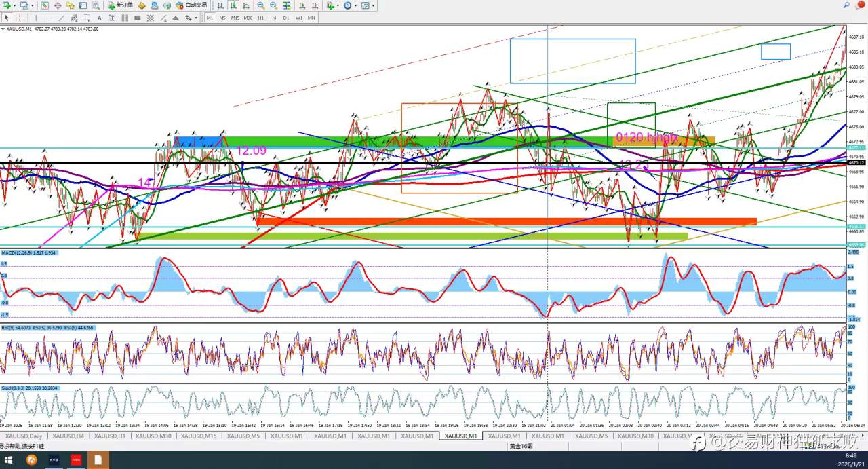Viewport: 868px width, 469px height.
Task: Toggle 自动交易 auto trading
Action: coord(192,5)
